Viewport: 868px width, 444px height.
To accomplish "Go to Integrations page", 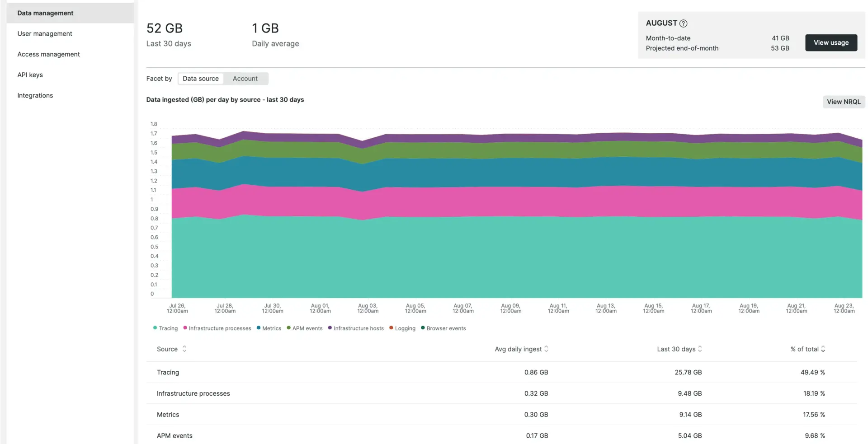I will point(35,95).
